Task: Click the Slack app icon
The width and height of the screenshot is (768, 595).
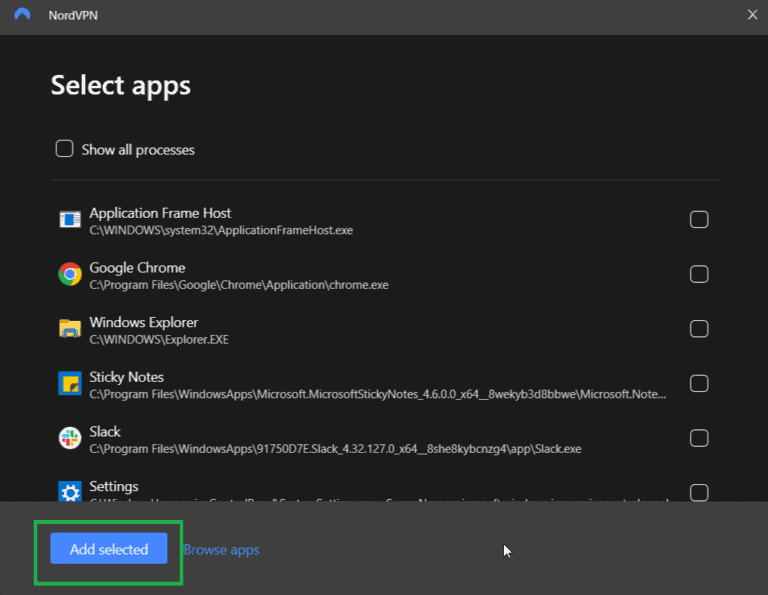Action: click(x=69, y=438)
